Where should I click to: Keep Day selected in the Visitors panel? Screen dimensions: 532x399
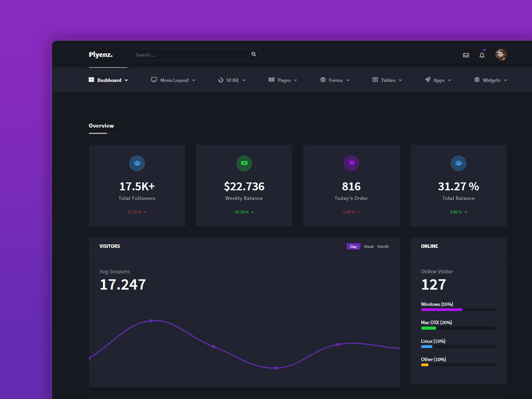(x=353, y=246)
